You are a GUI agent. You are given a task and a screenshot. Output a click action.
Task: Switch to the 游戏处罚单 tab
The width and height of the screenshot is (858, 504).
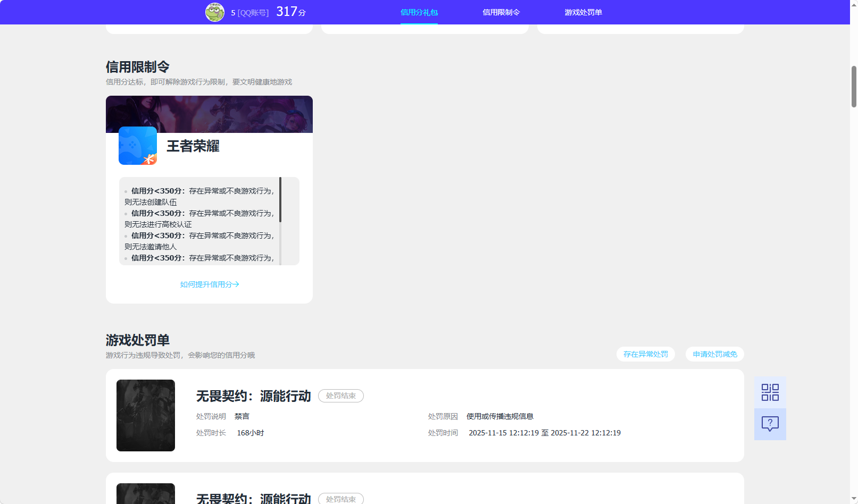[582, 12]
